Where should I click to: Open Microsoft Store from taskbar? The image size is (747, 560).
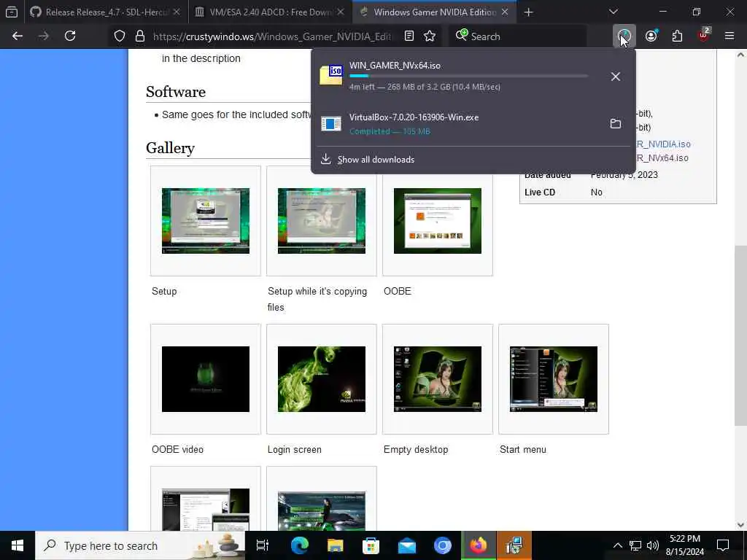pyautogui.click(x=371, y=545)
